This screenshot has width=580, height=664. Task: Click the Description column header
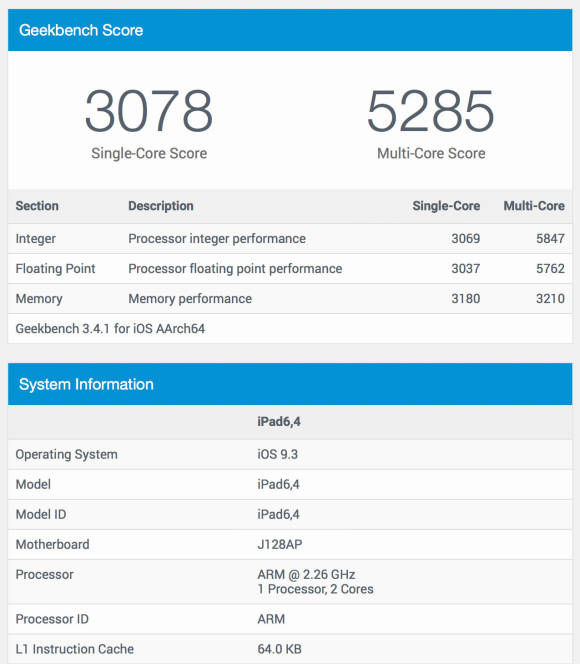point(161,206)
